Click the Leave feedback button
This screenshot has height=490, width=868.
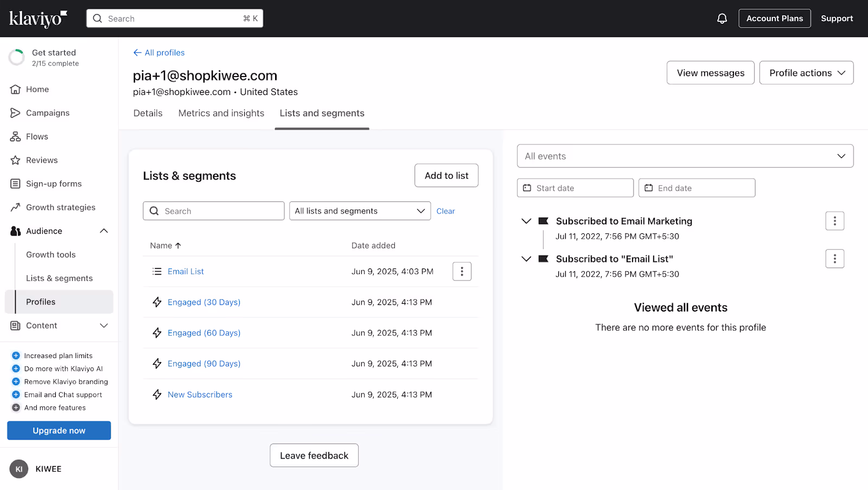click(314, 456)
